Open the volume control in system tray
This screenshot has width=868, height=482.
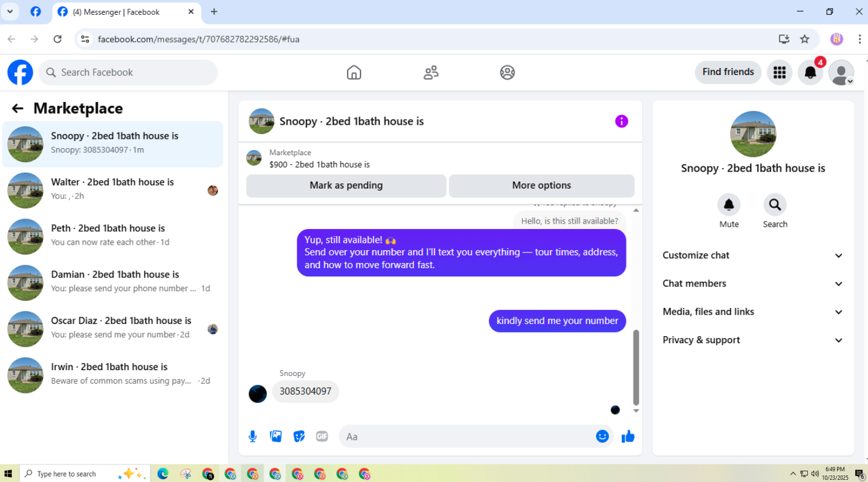click(x=815, y=474)
